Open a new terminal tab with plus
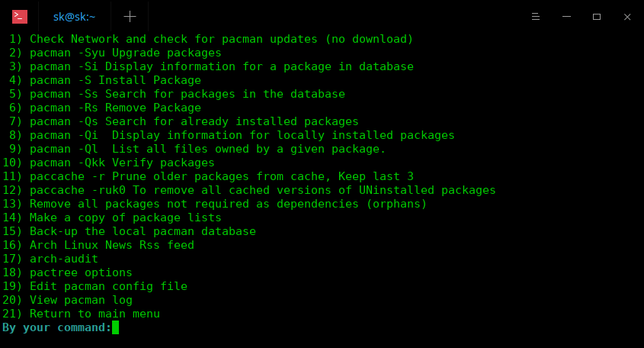 tap(130, 17)
